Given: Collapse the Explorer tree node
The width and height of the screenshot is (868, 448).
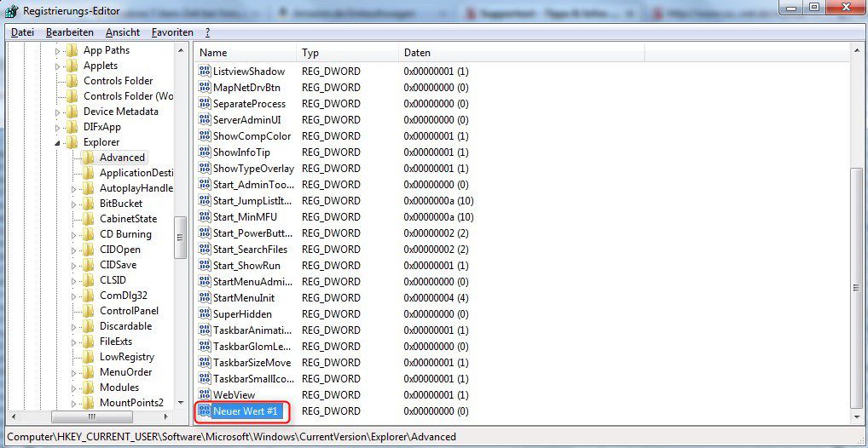Looking at the screenshot, I should tap(59, 143).
